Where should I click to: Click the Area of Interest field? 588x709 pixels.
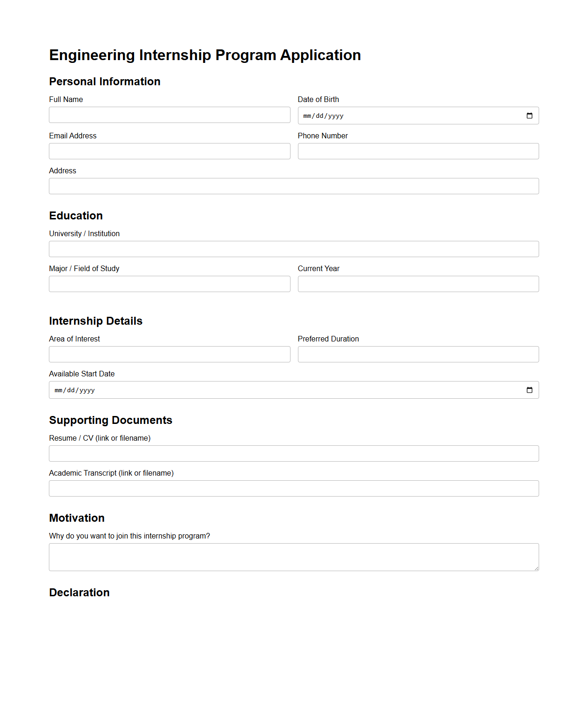point(169,354)
